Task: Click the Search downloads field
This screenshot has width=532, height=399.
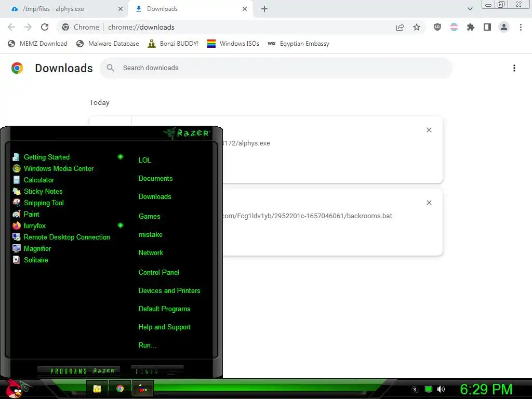Action: (x=276, y=68)
